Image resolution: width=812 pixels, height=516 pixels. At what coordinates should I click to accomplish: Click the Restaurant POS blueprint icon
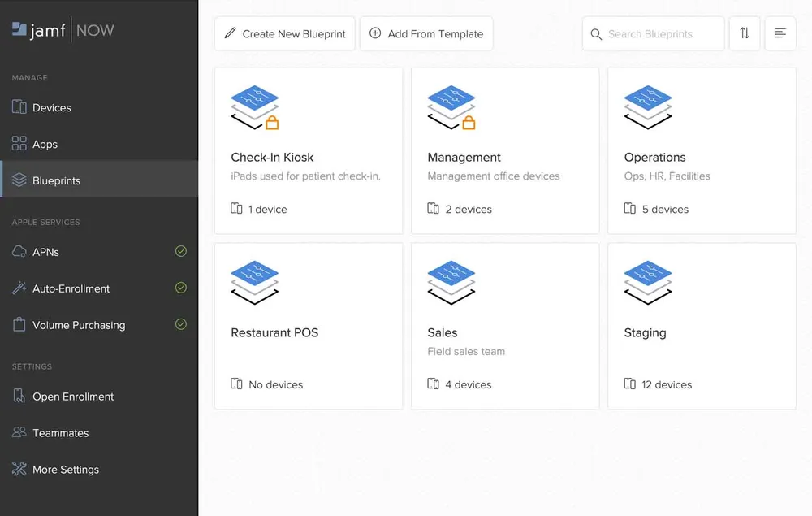[254, 283]
